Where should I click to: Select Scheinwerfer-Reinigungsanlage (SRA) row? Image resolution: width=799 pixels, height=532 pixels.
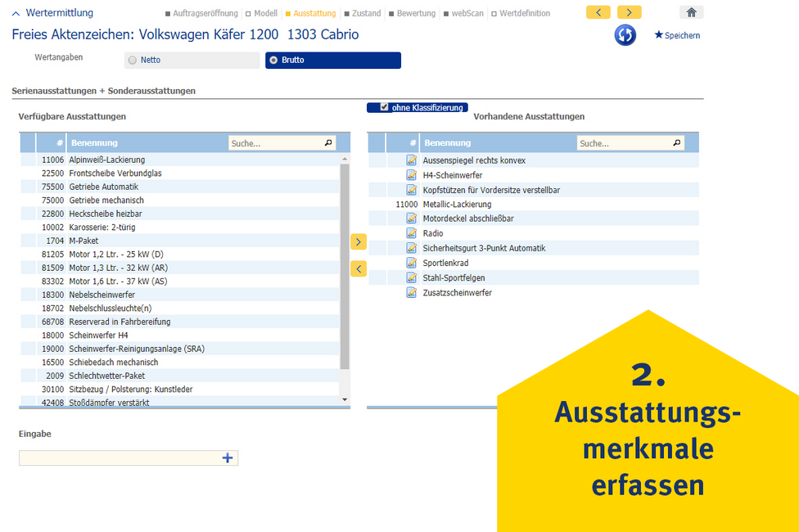tap(180, 349)
